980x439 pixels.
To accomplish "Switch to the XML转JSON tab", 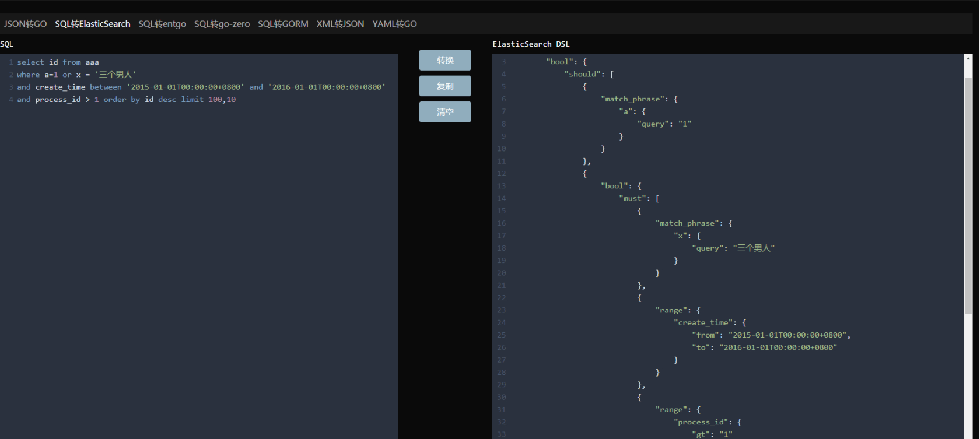I will point(340,24).
